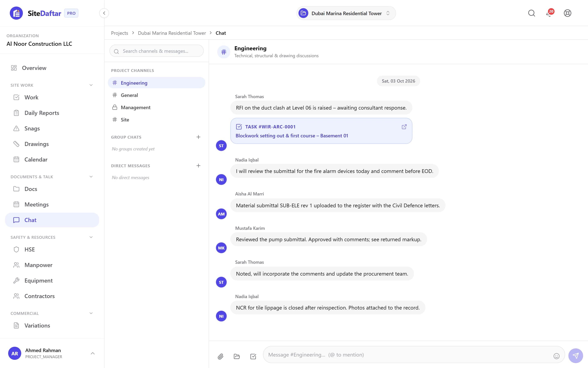Click Mustafa Karim MK avatar
Image resolution: width=588 pixels, height=368 pixels.
point(221,248)
